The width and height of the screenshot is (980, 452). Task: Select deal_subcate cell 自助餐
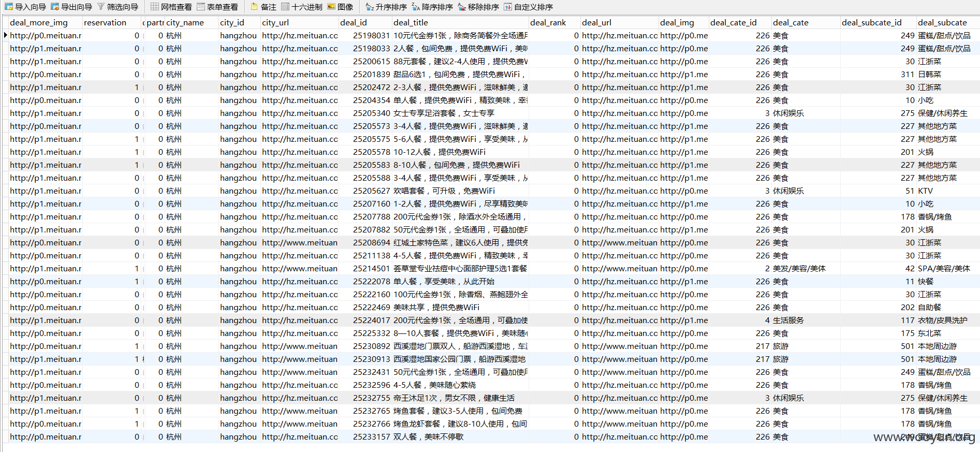pos(948,307)
